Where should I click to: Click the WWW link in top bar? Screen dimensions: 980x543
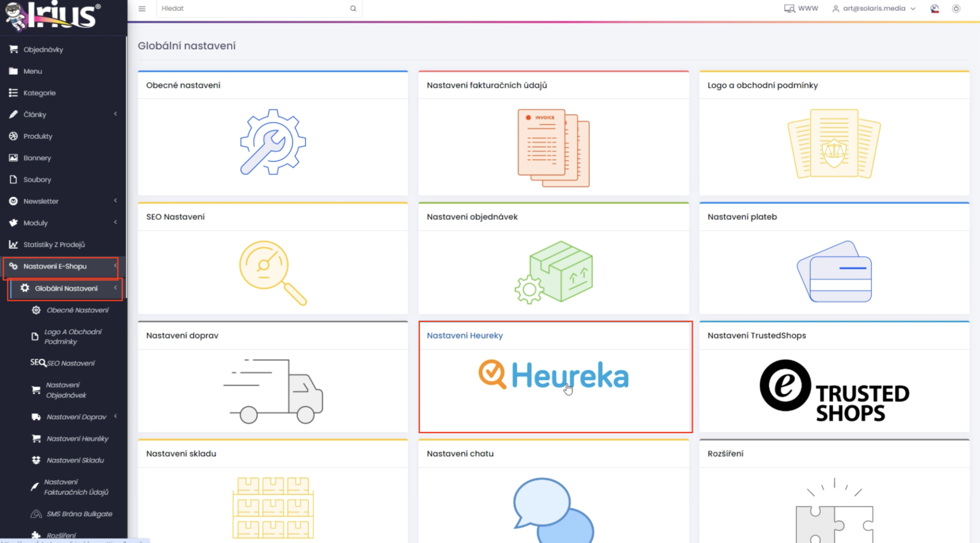[x=808, y=9]
